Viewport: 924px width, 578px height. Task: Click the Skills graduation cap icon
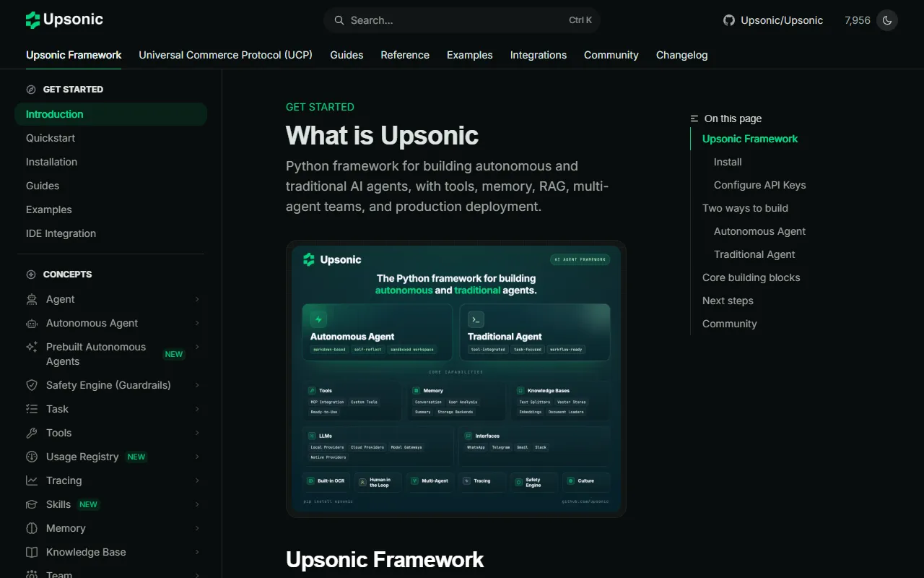point(32,504)
